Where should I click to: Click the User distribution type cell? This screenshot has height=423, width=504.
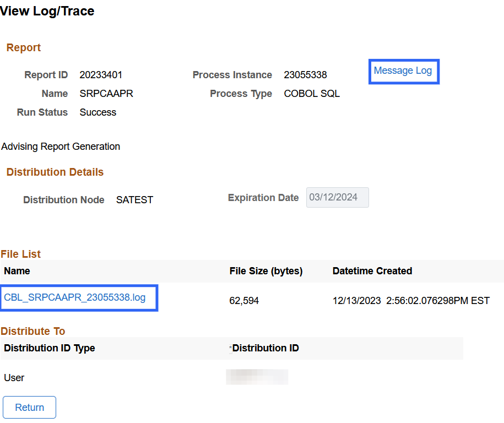pos(14,378)
